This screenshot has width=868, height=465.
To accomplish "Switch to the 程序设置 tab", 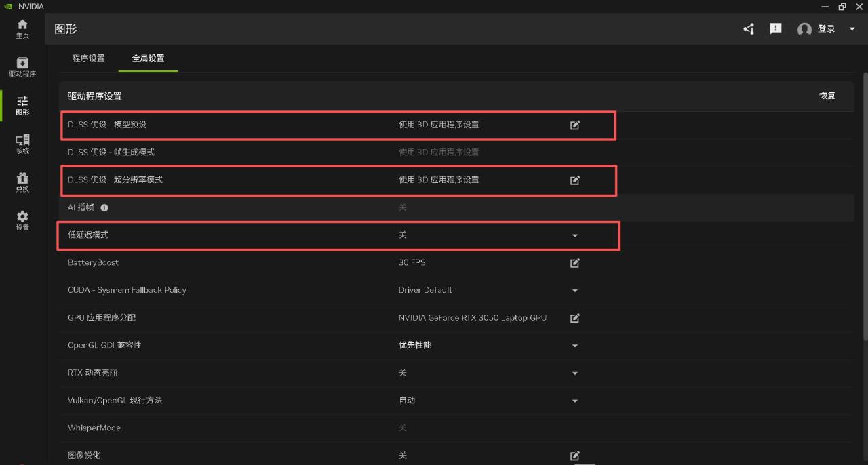I will [88, 58].
